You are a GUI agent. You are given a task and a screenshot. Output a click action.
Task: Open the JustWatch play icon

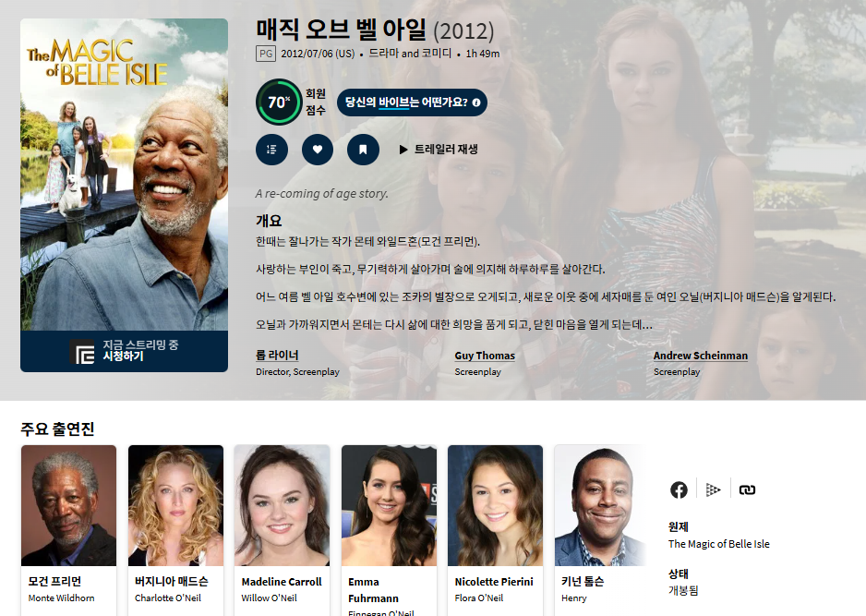(x=713, y=489)
